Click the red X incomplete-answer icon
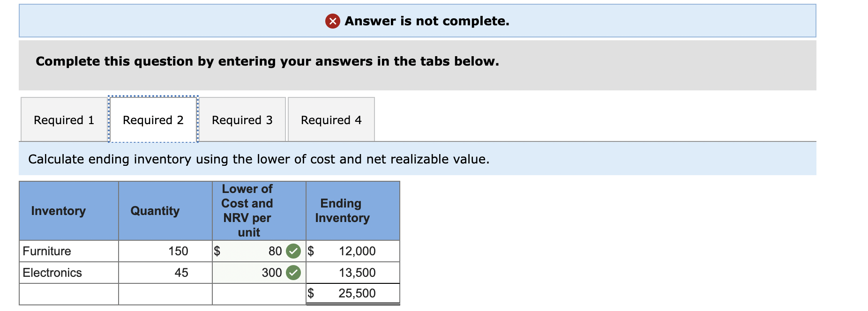 (x=332, y=21)
